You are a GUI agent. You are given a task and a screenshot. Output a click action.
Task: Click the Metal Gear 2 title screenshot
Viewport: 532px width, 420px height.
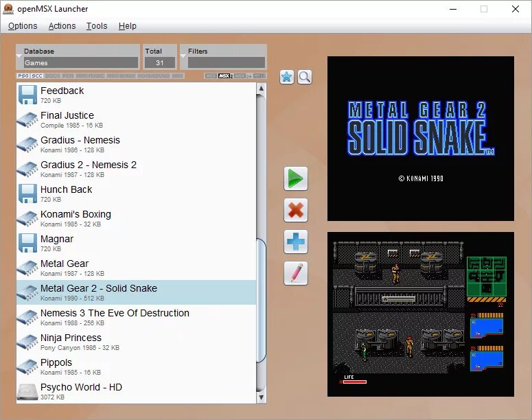(x=421, y=139)
